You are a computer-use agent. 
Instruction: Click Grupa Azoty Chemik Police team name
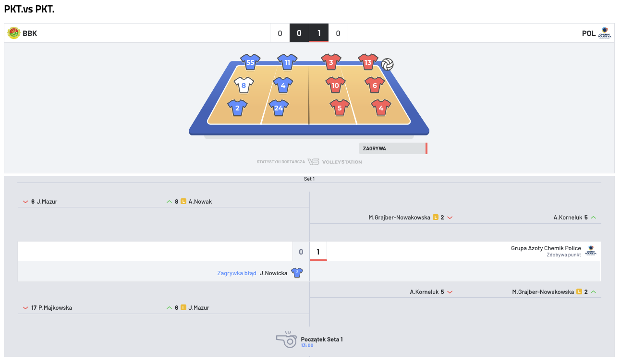click(546, 248)
